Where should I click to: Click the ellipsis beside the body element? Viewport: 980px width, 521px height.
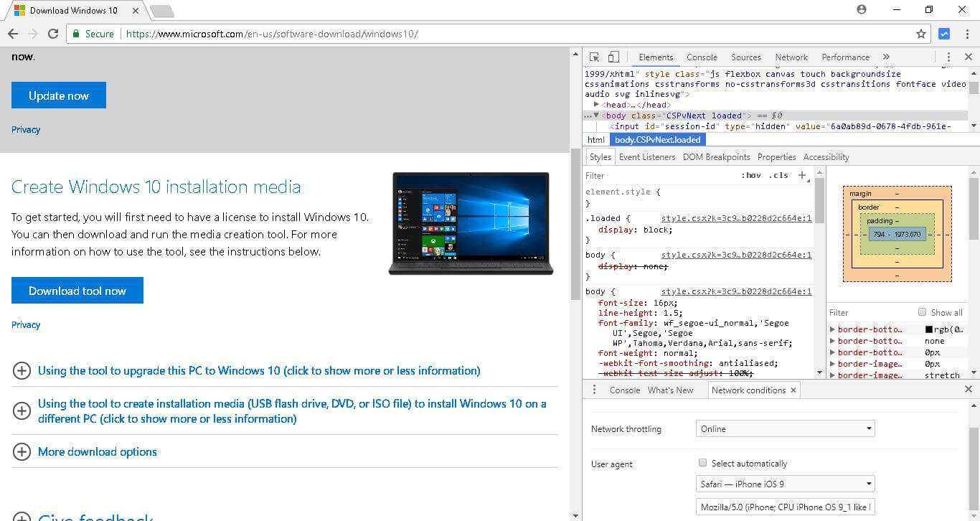(x=588, y=116)
